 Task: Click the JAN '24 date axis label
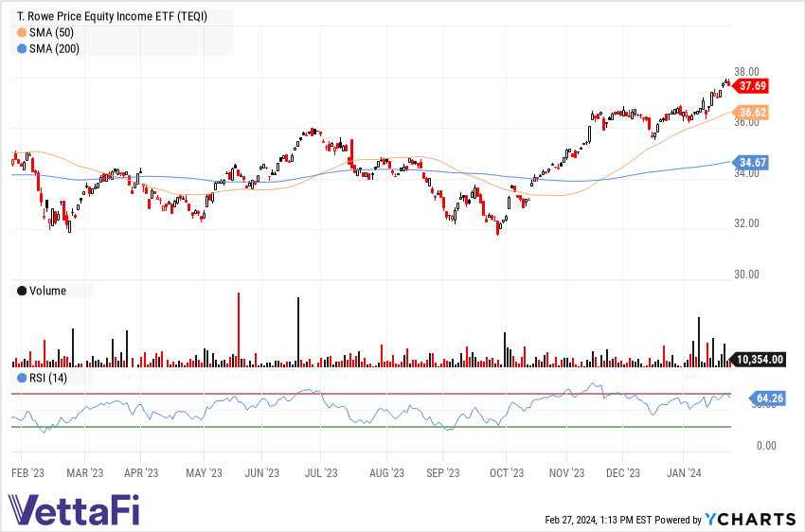[684, 473]
